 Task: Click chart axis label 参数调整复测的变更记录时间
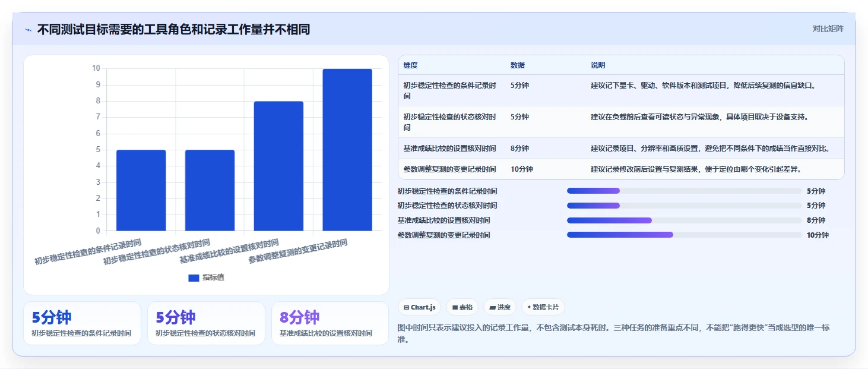(297, 252)
